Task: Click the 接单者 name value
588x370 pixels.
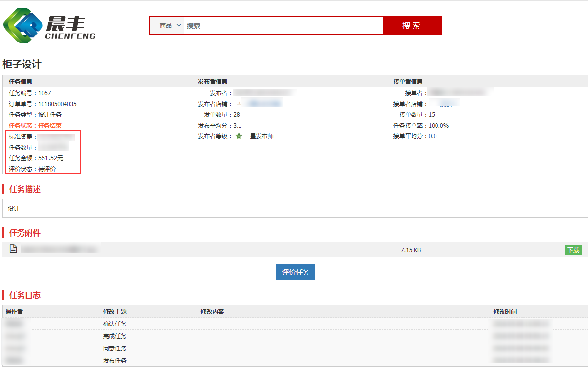Action: click(x=459, y=93)
